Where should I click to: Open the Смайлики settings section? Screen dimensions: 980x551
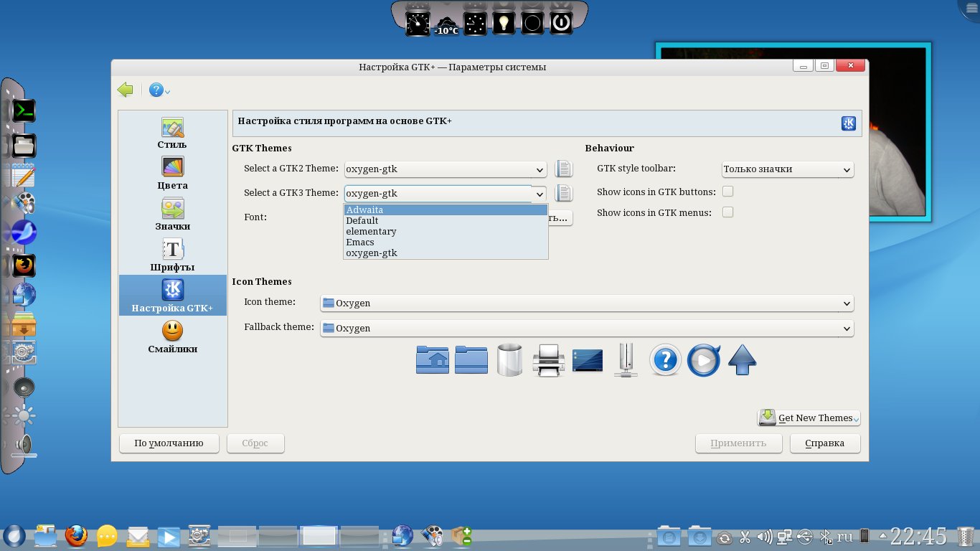coord(172,338)
